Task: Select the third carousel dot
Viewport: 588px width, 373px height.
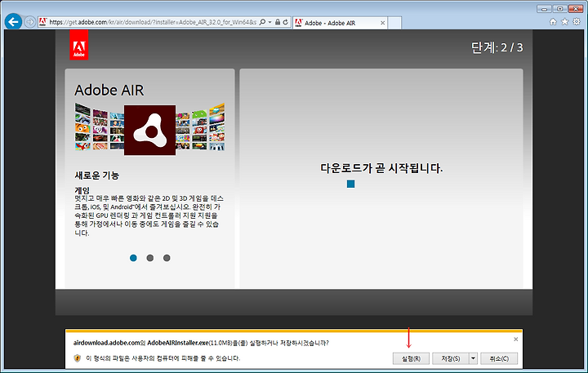Action: (167, 258)
